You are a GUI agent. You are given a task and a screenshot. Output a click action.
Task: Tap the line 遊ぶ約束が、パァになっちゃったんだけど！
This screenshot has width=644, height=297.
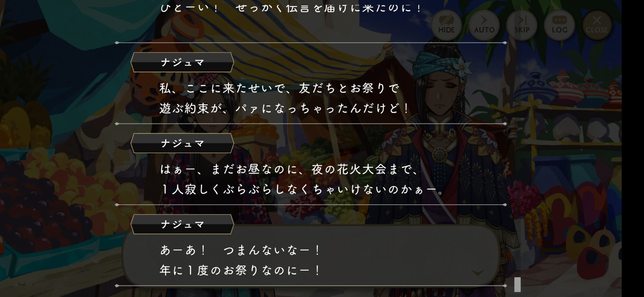coord(285,108)
